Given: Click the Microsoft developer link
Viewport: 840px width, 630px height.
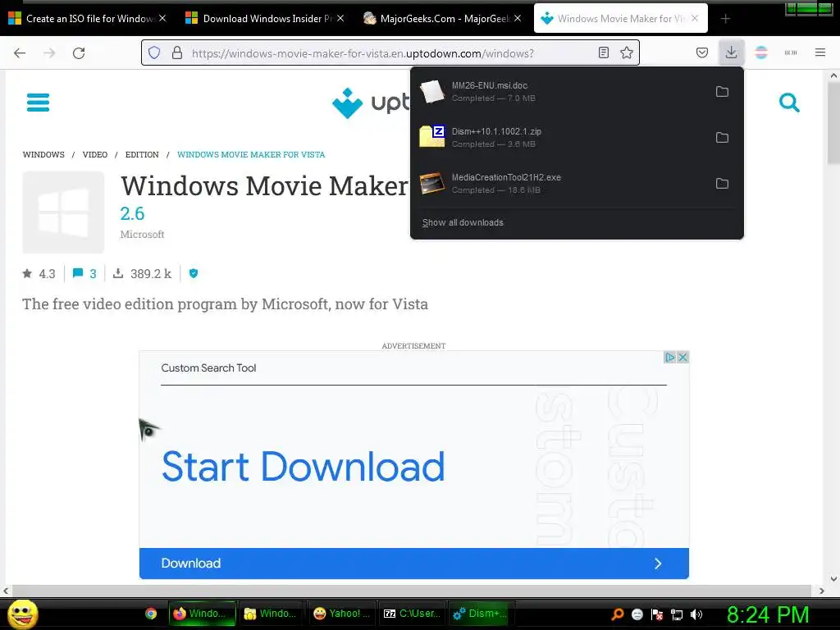Looking at the screenshot, I should click(142, 234).
